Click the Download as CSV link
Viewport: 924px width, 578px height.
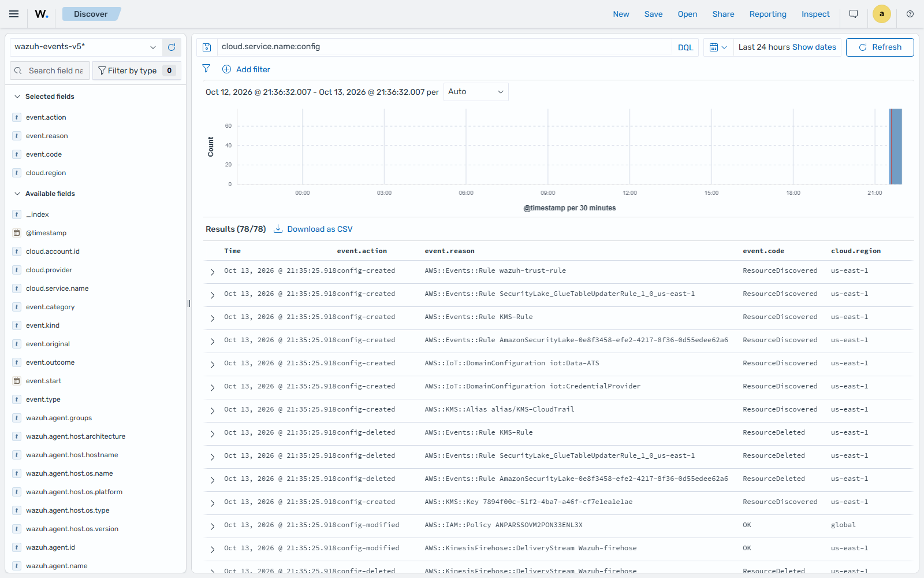click(x=320, y=229)
